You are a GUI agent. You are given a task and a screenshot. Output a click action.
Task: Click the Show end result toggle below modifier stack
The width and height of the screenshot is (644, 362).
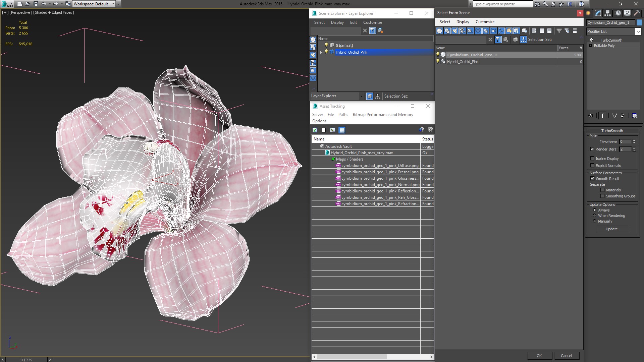coord(603,116)
